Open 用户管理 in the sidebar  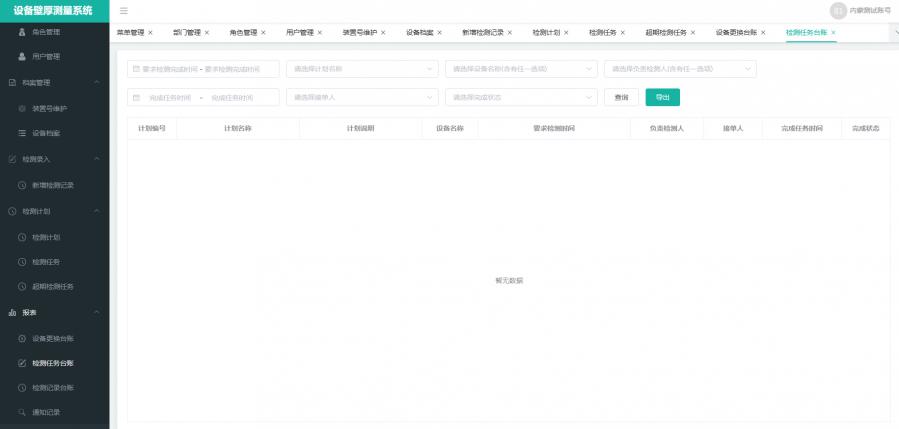tap(46, 57)
